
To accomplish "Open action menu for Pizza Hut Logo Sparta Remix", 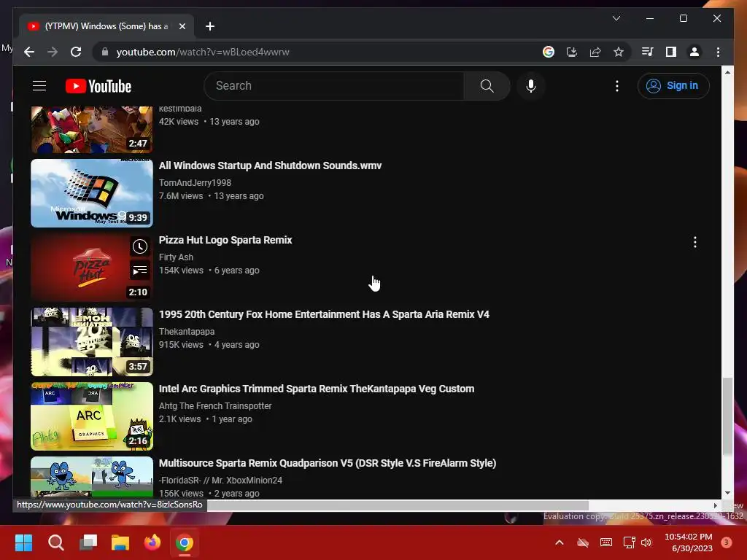I will click(695, 242).
